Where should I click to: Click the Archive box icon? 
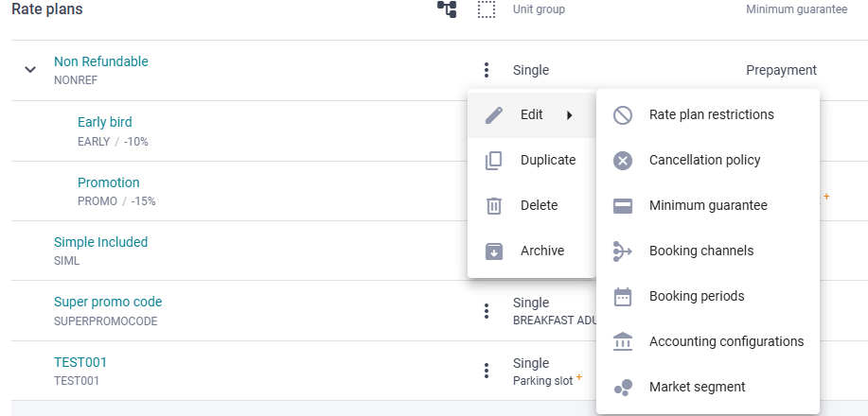point(493,251)
